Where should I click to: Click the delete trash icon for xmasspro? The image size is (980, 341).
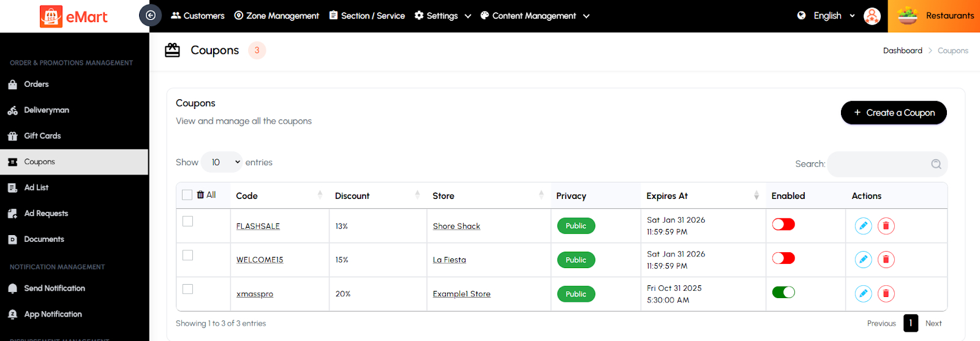[886, 294]
